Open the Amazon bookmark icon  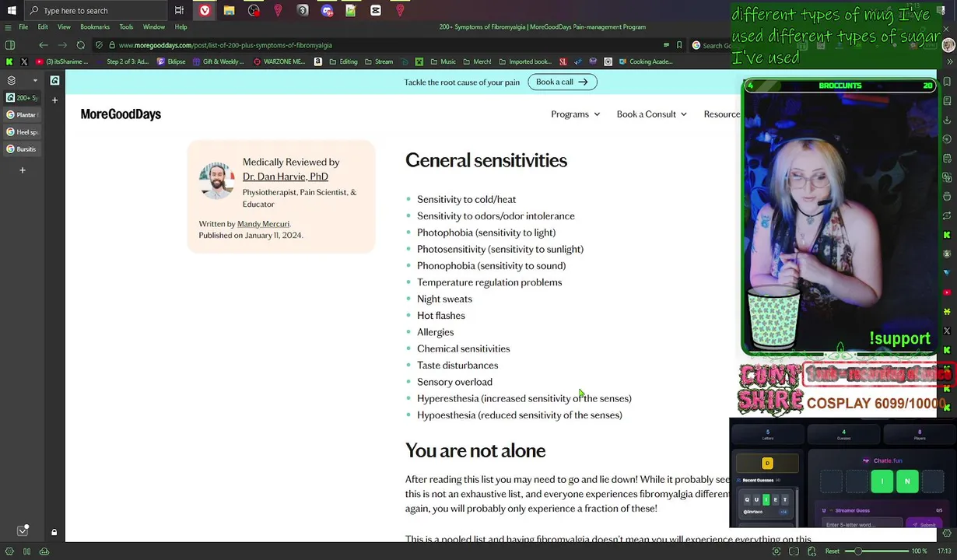click(317, 61)
